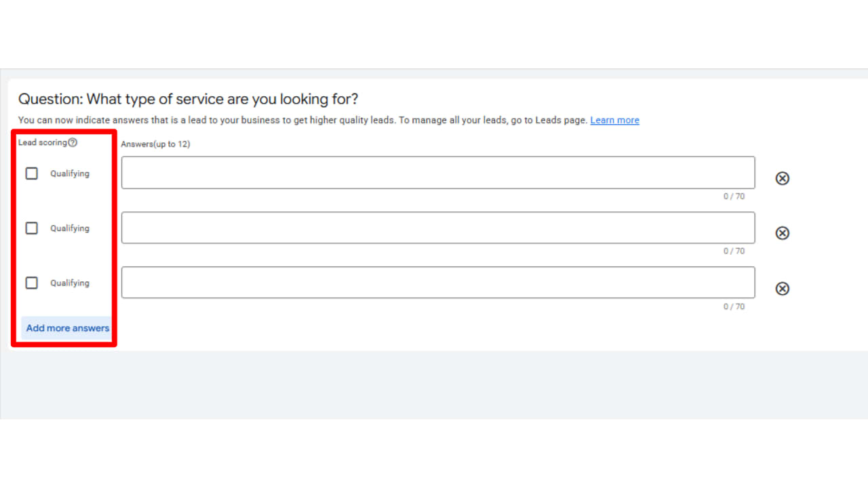
Task: Remove the first answer row
Action: coord(782,178)
